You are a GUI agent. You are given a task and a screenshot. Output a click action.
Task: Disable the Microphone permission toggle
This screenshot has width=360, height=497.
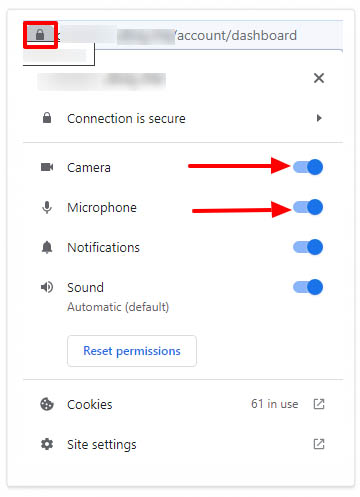(x=308, y=207)
